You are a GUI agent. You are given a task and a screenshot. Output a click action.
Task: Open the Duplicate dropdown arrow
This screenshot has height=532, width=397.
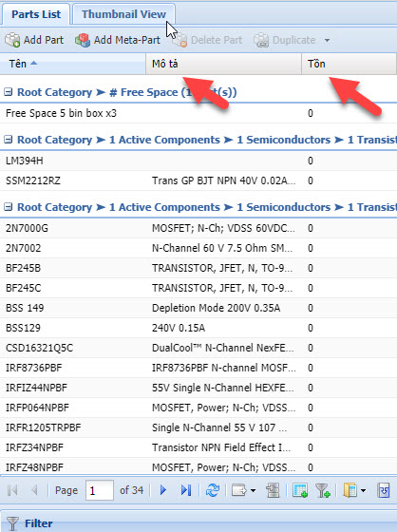(327, 40)
